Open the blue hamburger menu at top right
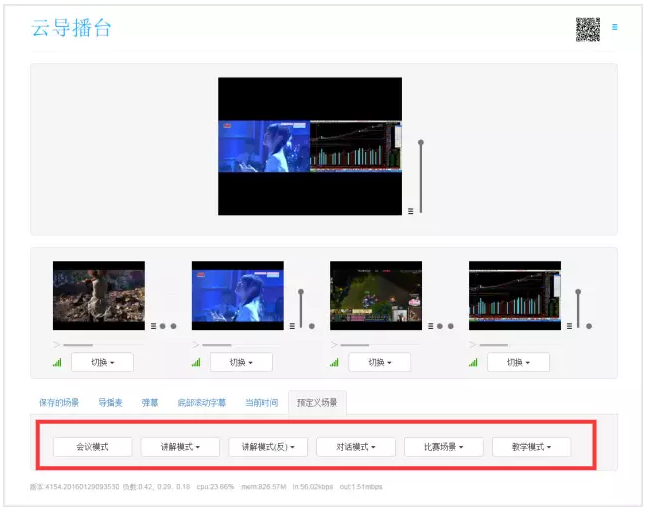 tap(614, 27)
